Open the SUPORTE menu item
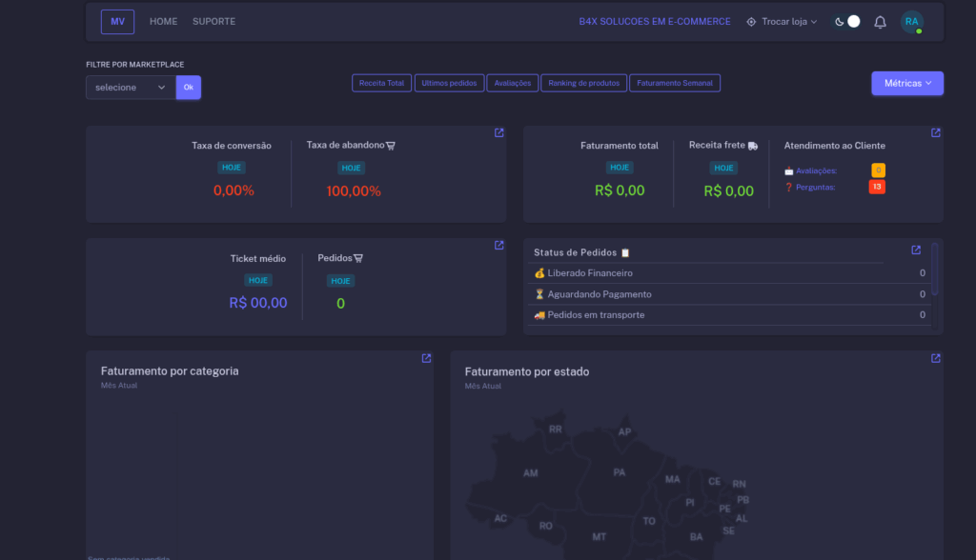This screenshot has width=976, height=560. coord(213,22)
